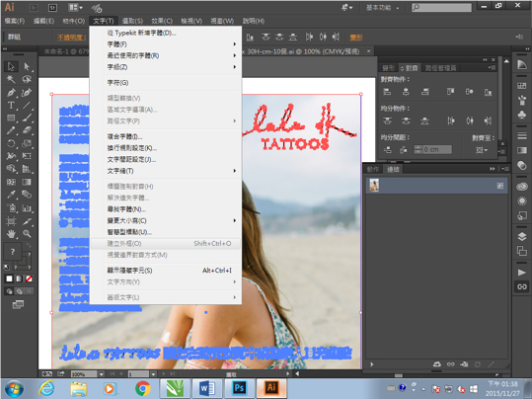Select the Eraser tool
This screenshot has width=532, height=399.
click(x=27, y=130)
